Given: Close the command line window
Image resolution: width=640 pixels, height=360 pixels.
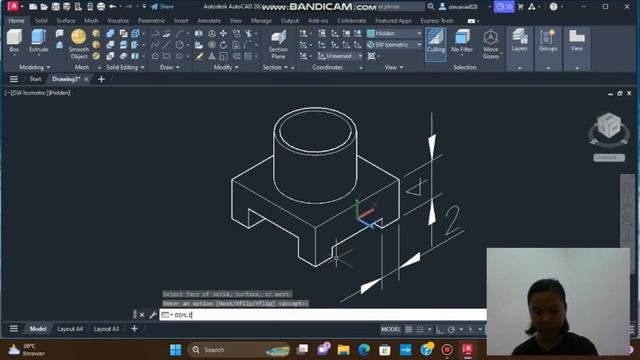Looking at the screenshot, I should pos(142,315).
